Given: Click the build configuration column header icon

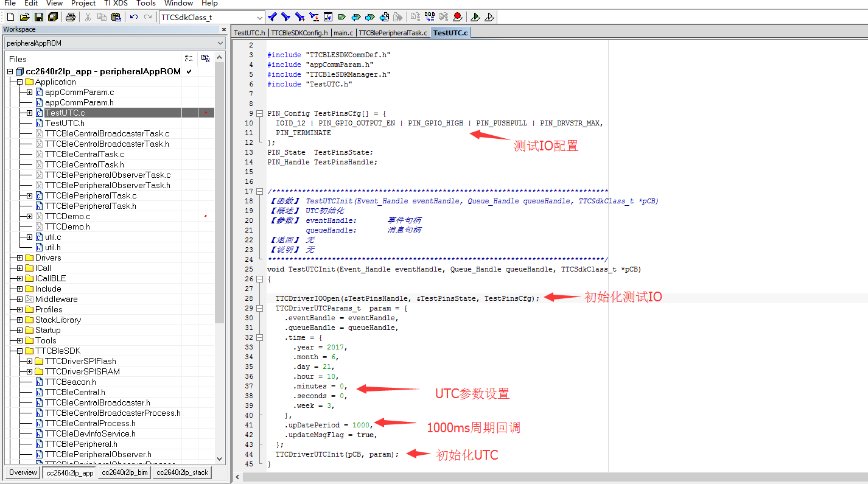Looking at the screenshot, I should point(189,58).
